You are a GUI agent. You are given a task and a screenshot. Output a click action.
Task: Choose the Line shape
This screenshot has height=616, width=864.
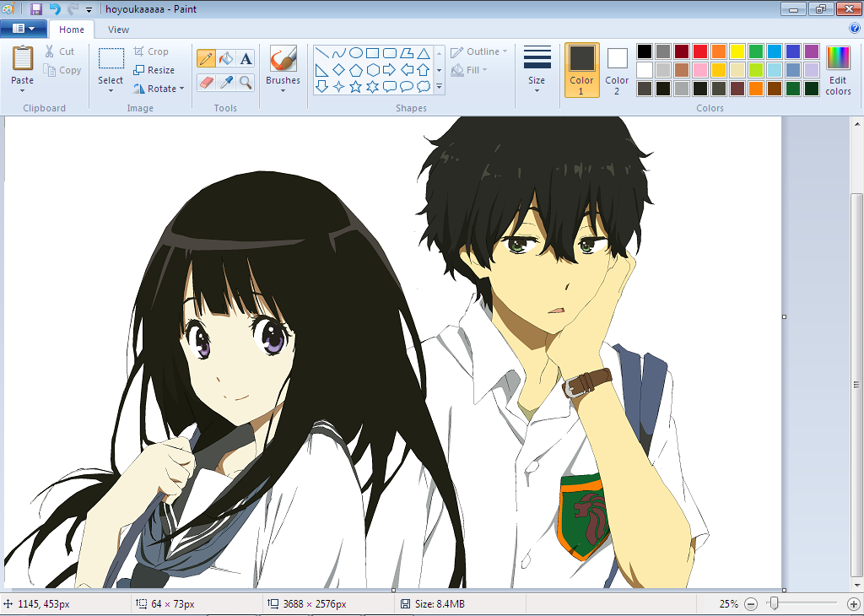pyautogui.click(x=322, y=53)
